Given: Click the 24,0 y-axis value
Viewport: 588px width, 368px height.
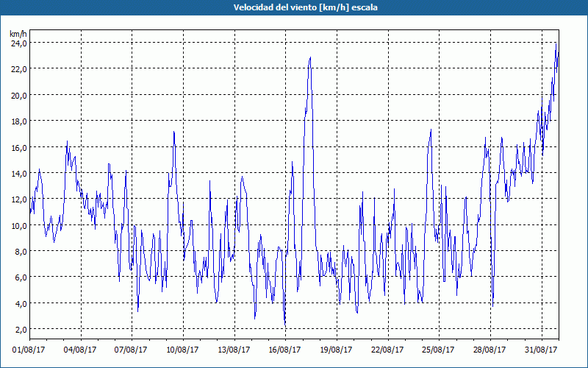Looking at the screenshot, I should point(18,43).
